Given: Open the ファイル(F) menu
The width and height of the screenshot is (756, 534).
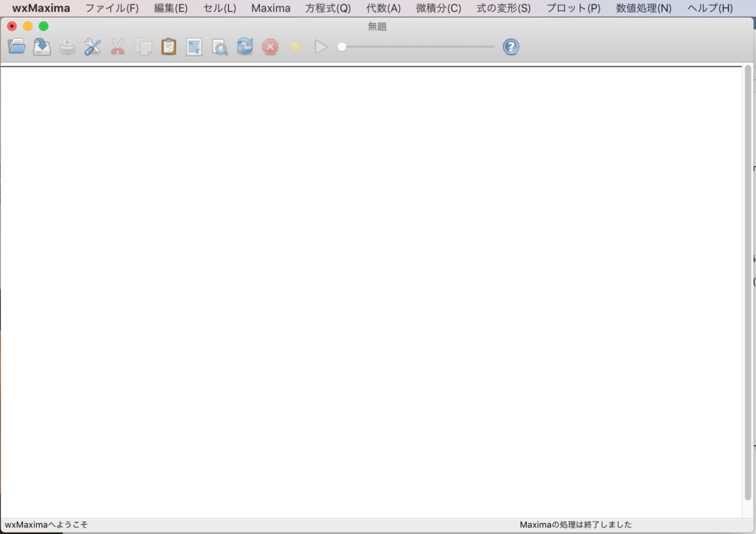Looking at the screenshot, I should [112, 8].
